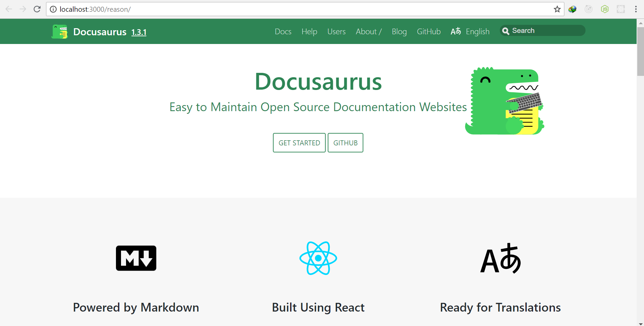Click the browser back arrow
Screen dimensions: 644x326
tap(9, 9)
